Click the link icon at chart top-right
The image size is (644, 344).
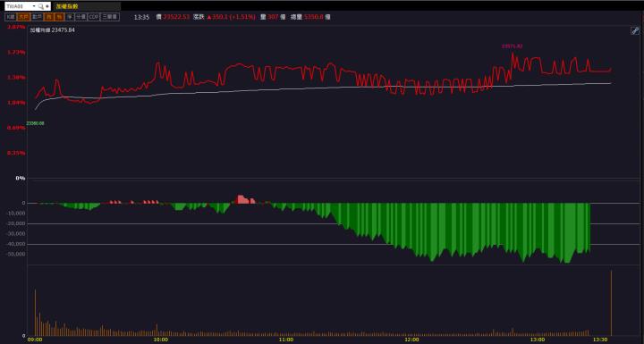click(634, 30)
